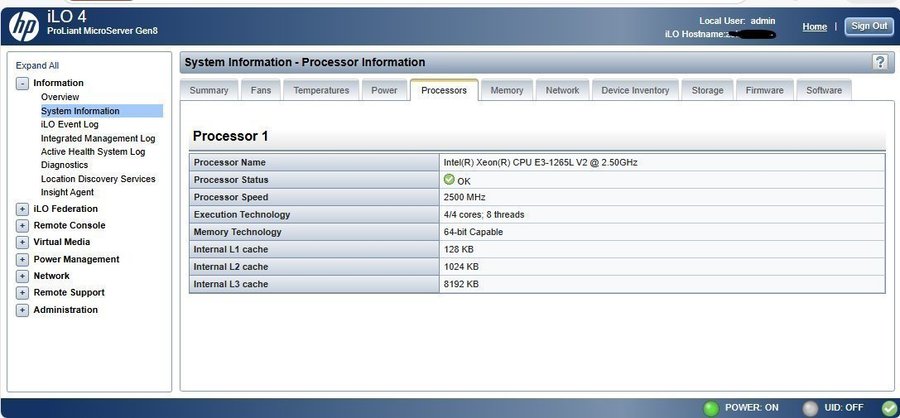Switch to the Memory tab
The height and width of the screenshot is (418, 900).
point(507,90)
